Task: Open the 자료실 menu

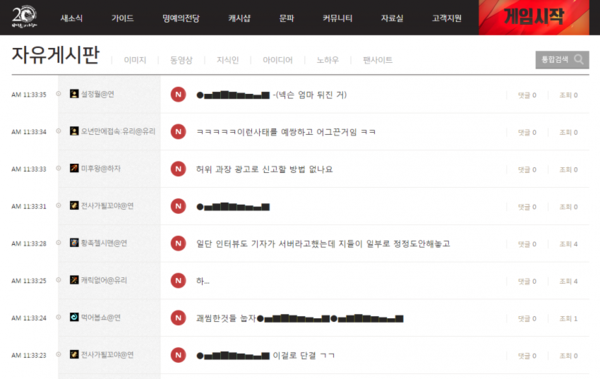Action: click(x=392, y=18)
